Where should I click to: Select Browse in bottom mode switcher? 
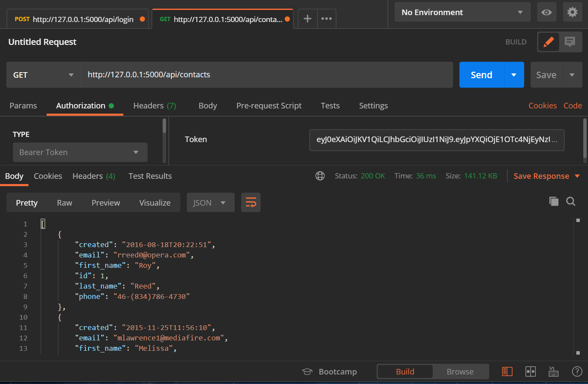point(460,371)
